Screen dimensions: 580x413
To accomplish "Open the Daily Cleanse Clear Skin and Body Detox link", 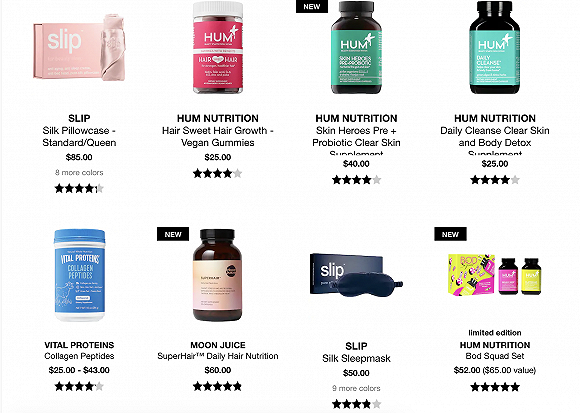I will coord(495,140).
